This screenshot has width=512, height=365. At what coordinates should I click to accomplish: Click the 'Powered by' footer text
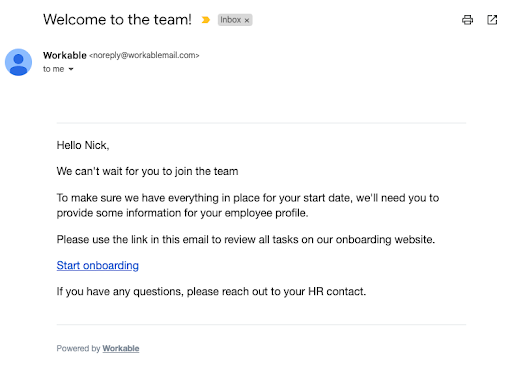pyautogui.click(x=78, y=348)
